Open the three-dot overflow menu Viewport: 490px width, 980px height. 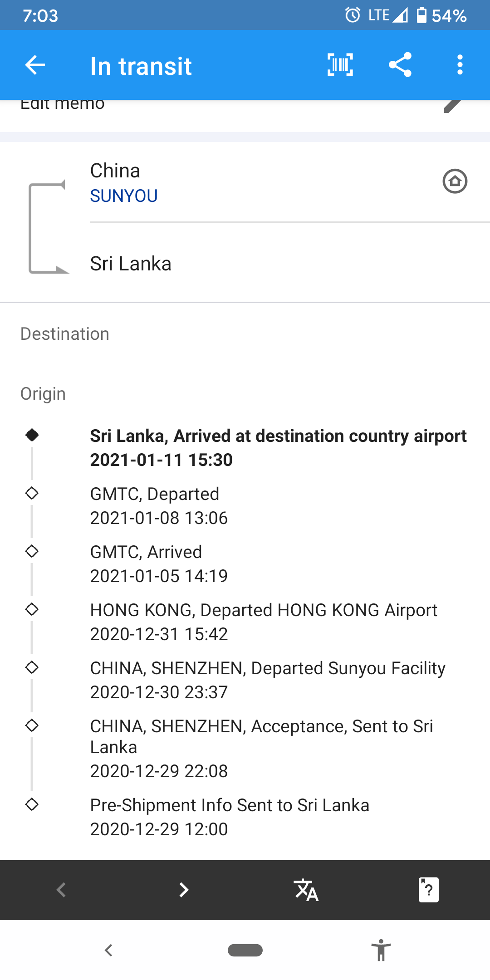[460, 65]
